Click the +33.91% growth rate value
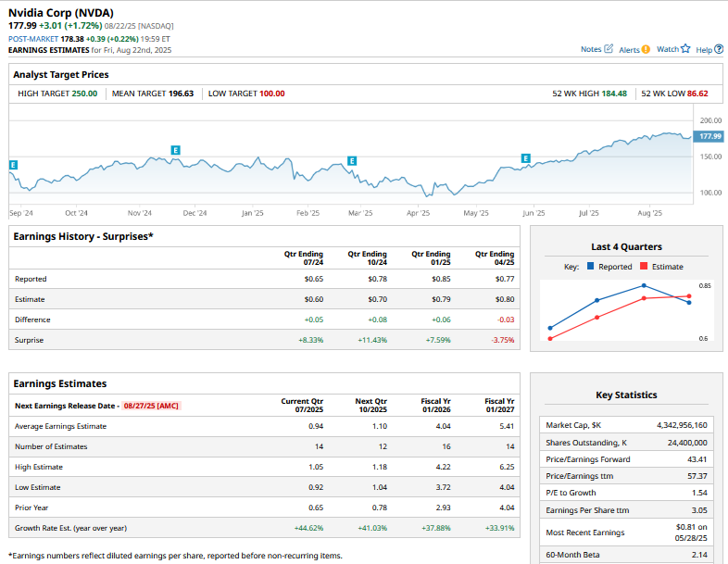Image resolution: width=728 pixels, height=564 pixels. (x=499, y=528)
